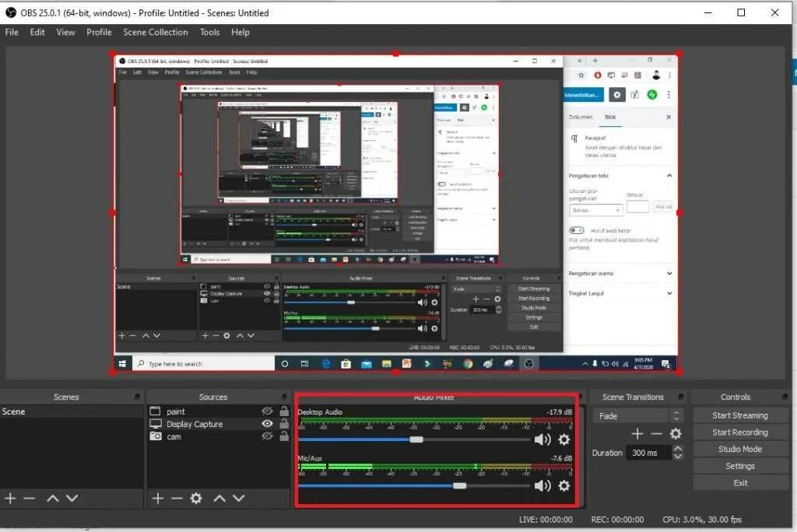Screen dimensions: 797x532
Task: Lock the paint source
Action: tap(284, 411)
